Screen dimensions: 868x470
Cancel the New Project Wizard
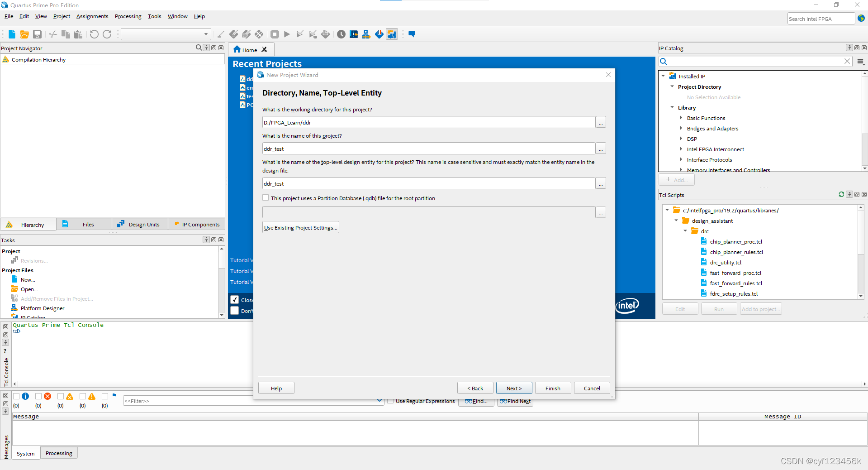592,388
